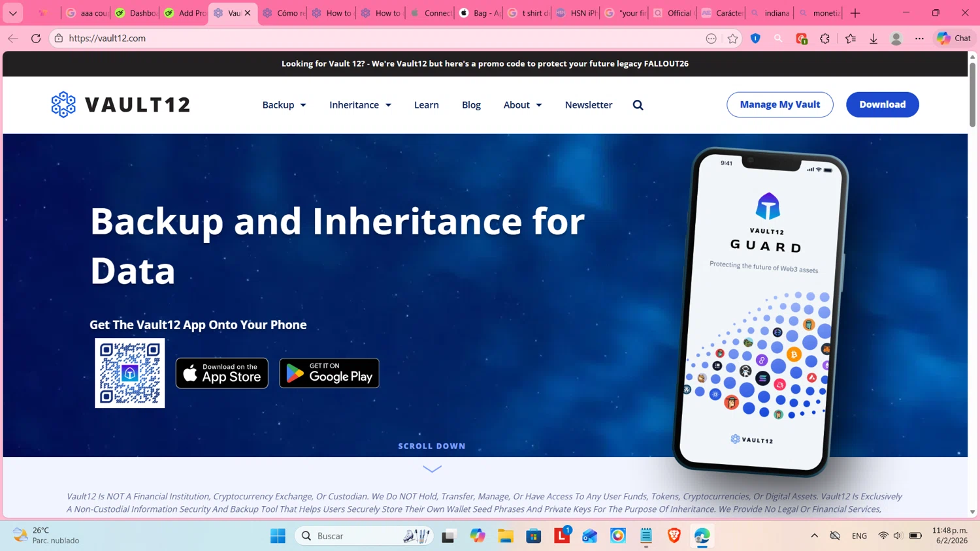Click the QR code image
Image resolution: width=980 pixels, height=551 pixels.
pos(130,373)
